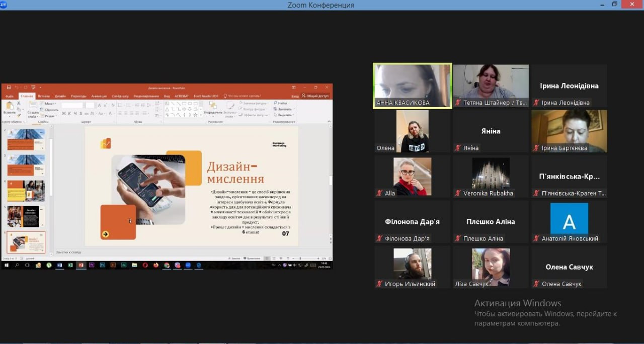Screen dimensions: 644x344
Task: Open Adobe Premiere Pro from the taskbar
Action: (92, 265)
